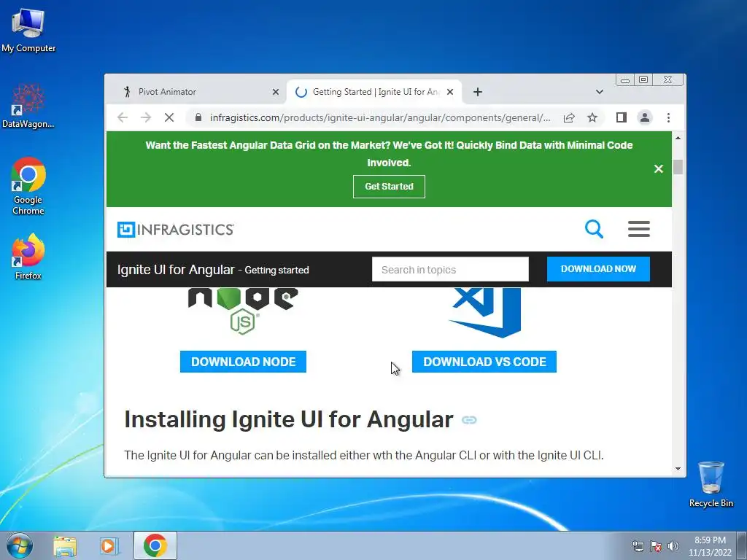Click the DOWNLOAD NOW button
Viewport: 747px width, 560px height.
coord(598,269)
